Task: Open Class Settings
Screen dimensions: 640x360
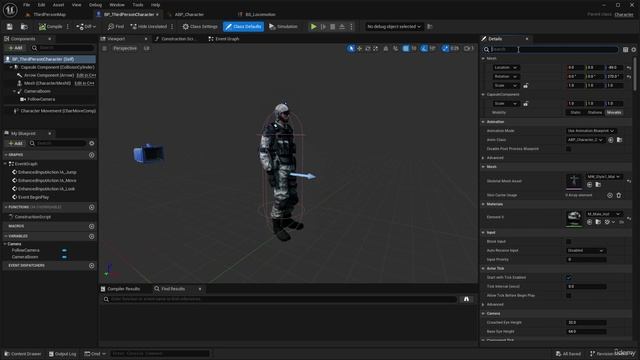Action: pyautogui.click(x=200, y=27)
